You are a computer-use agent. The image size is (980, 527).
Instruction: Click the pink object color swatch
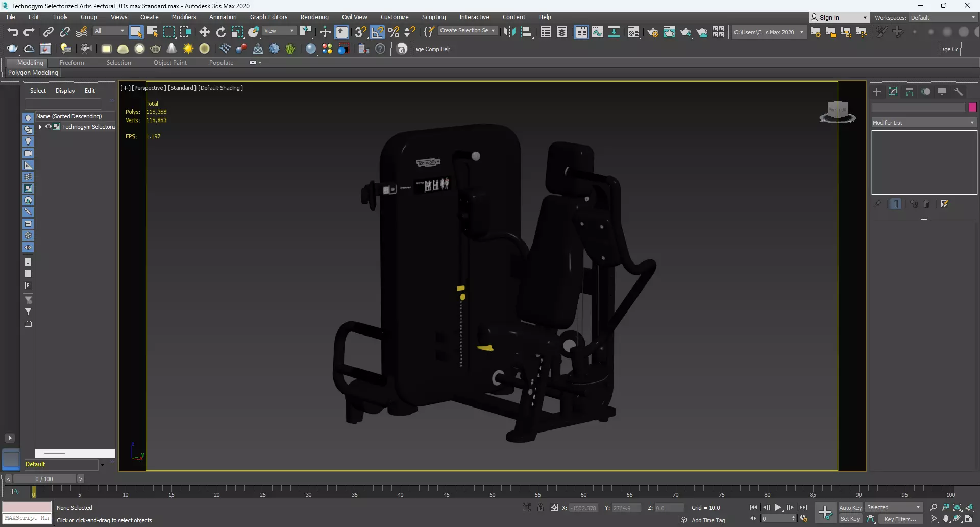click(972, 107)
